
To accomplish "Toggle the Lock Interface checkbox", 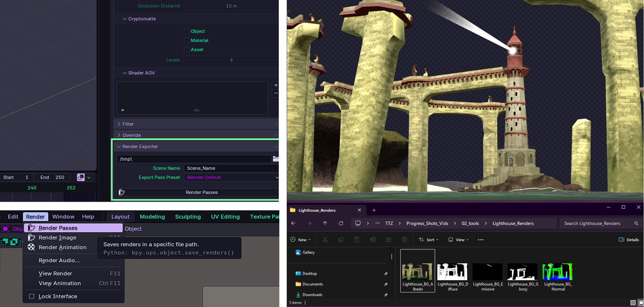I will tap(32, 296).
